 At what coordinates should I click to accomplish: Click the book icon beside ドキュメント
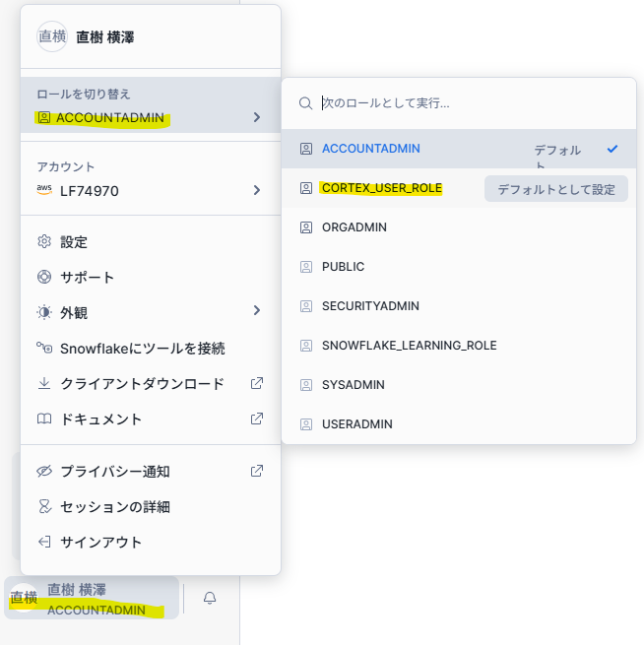(x=44, y=419)
